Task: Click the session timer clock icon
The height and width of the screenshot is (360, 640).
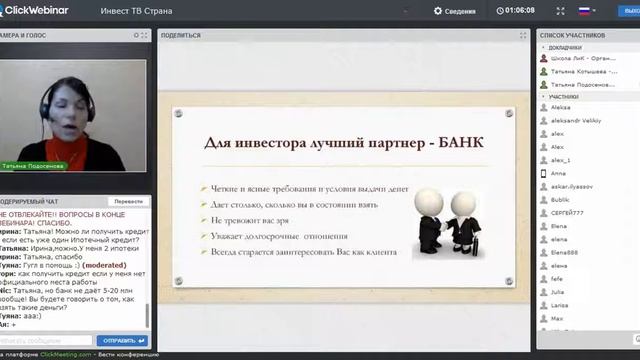Action: pyautogui.click(x=500, y=11)
